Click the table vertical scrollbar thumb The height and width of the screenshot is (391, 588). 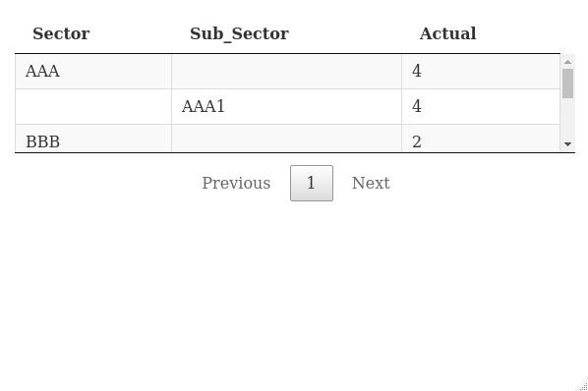tap(567, 84)
